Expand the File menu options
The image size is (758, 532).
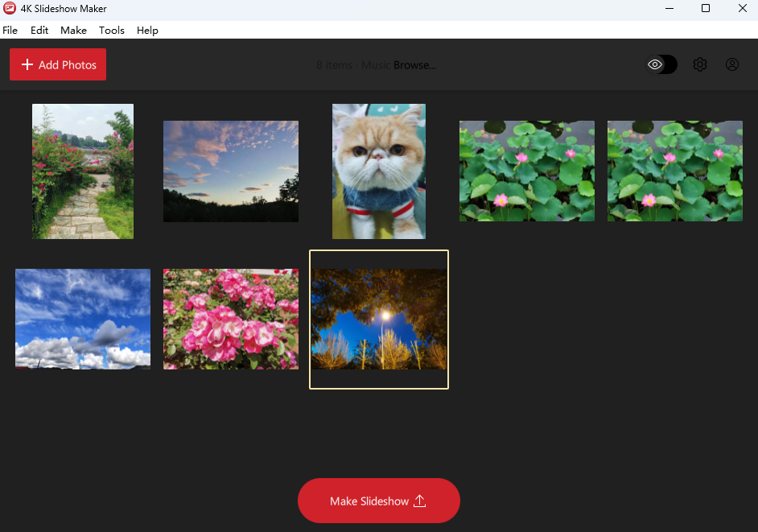(x=10, y=30)
